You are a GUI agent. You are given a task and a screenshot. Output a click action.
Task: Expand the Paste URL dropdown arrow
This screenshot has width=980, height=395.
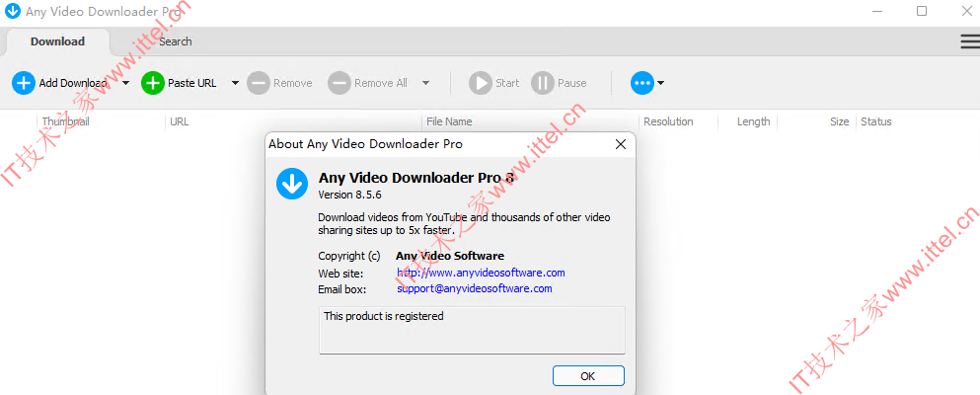pyautogui.click(x=235, y=83)
